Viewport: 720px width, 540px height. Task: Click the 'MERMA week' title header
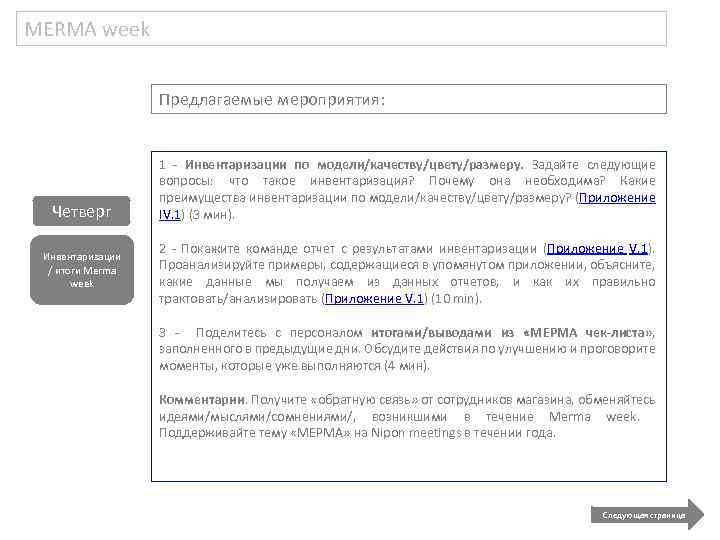341,29
